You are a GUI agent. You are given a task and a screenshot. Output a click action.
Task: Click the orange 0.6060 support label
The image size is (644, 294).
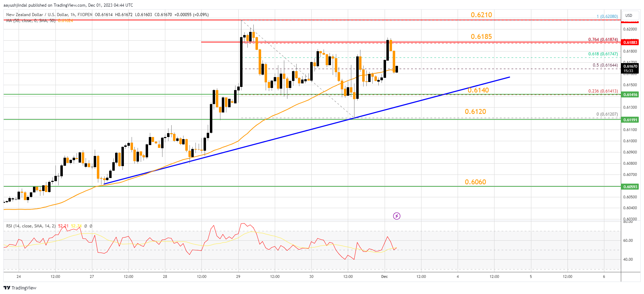point(475,182)
